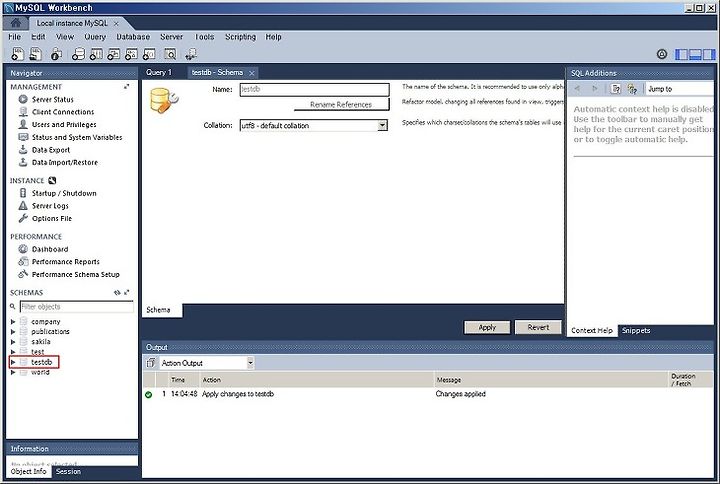Screen dimensions: 720x484
Task: Open the Server menu
Action: pyautogui.click(x=171, y=37)
